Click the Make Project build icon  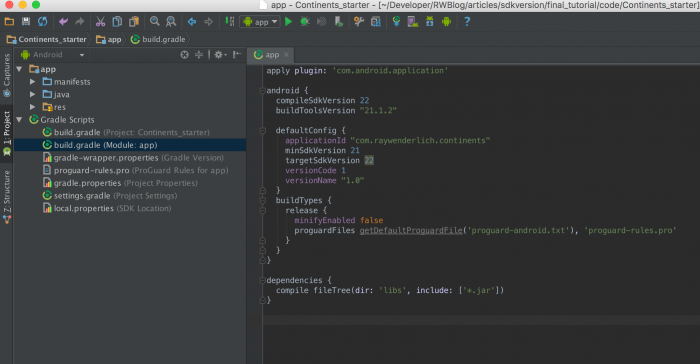coord(229,21)
